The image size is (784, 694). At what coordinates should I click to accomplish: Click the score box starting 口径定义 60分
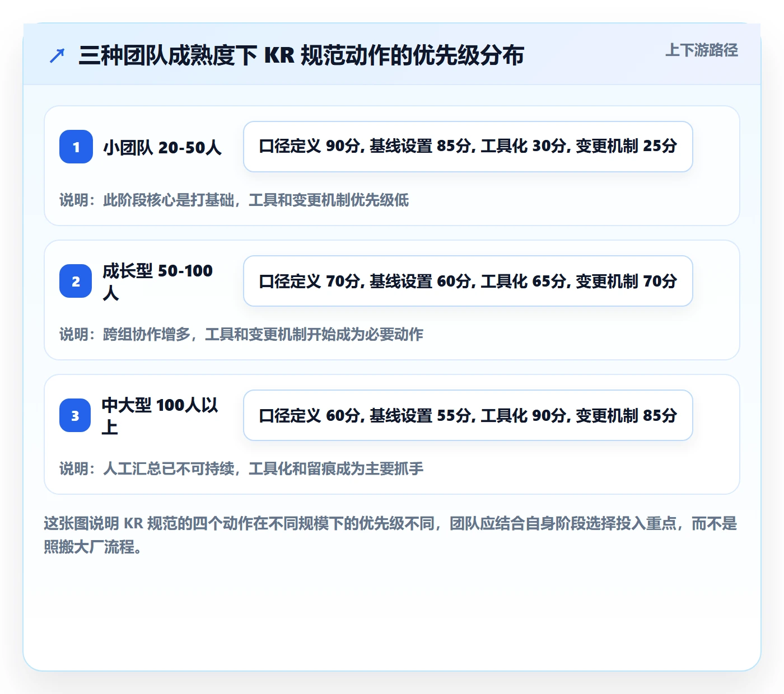coord(468,415)
